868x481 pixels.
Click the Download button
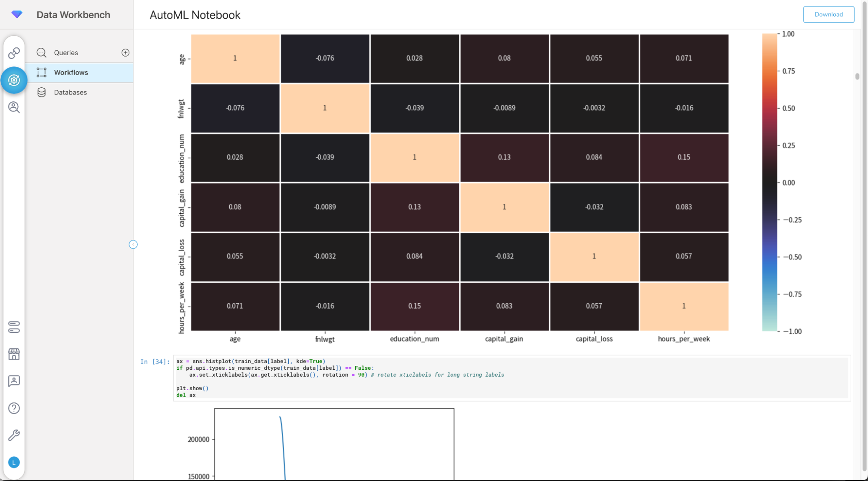click(x=828, y=14)
